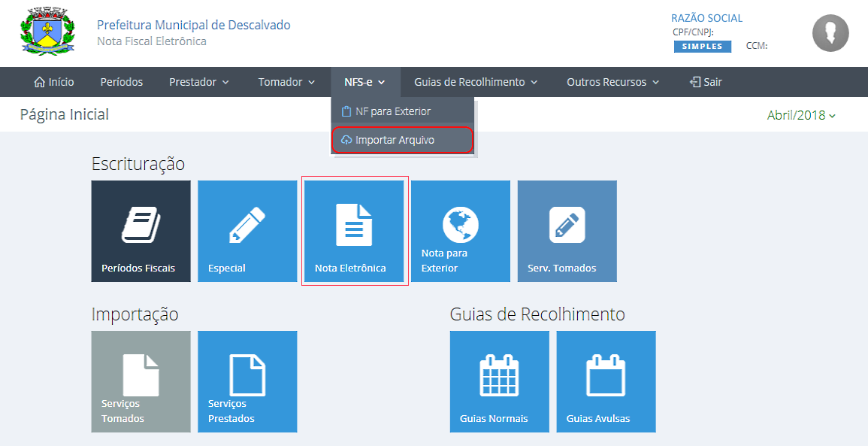The width and height of the screenshot is (868, 446).
Task: Open Serviços Prestados import tile
Action: click(x=247, y=381)
